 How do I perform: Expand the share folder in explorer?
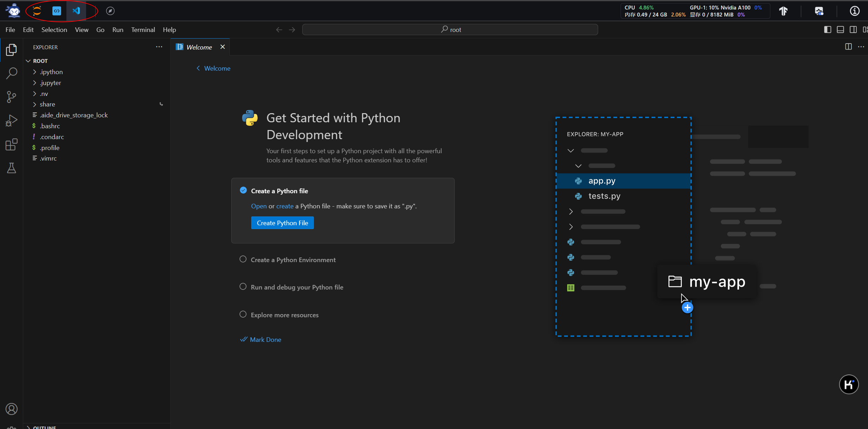(47, 104)
